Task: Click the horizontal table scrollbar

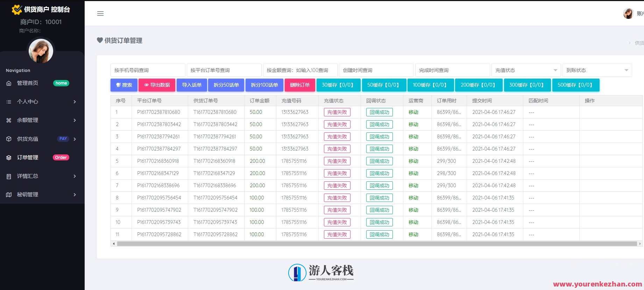Action: point(377,244)
